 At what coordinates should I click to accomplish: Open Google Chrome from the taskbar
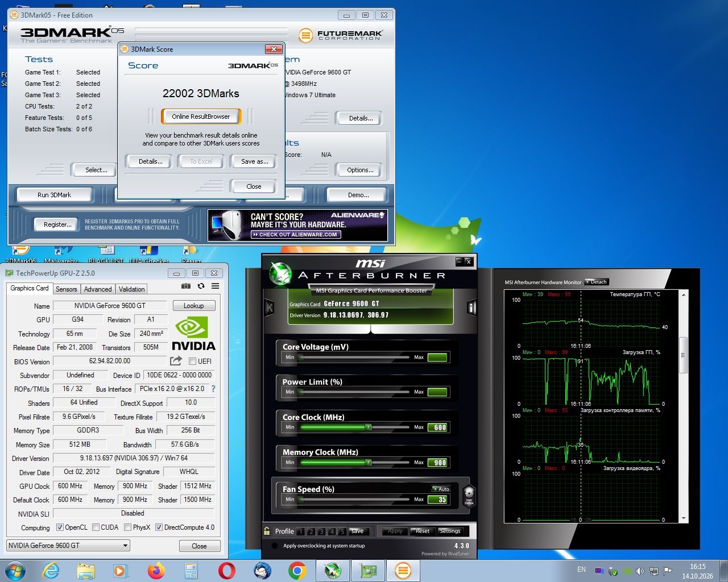297,571
